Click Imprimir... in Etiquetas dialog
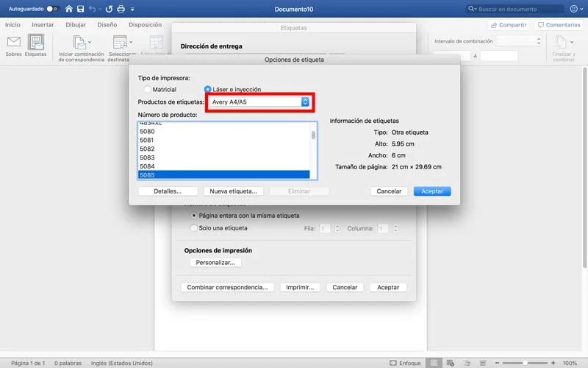Viewport: 588px width, 368px height. pos(300,287)
